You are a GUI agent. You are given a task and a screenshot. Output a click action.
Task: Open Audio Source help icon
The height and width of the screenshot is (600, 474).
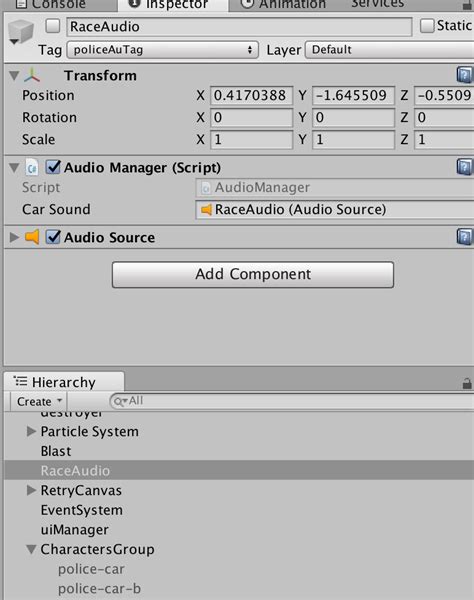(464, 237)
